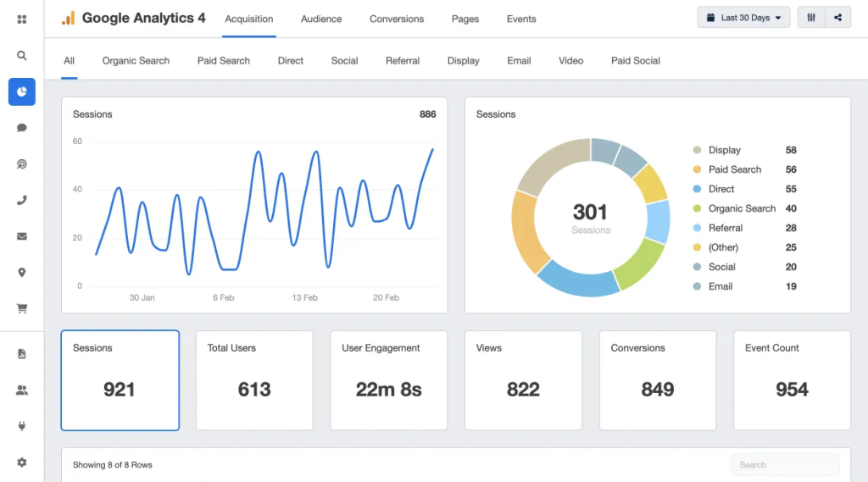Click the 886 sessions total in line chart
Image resolution: width=868 pixels, height=482 pixels.
point(427,114)
